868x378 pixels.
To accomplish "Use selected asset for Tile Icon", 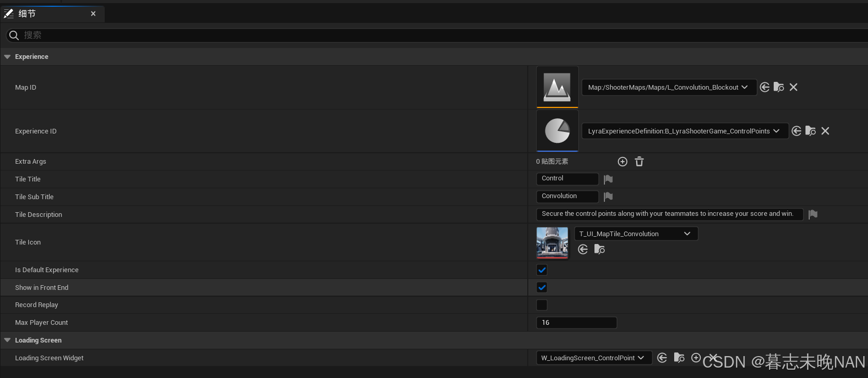I will pyautogui.click(x=583, y=249).
